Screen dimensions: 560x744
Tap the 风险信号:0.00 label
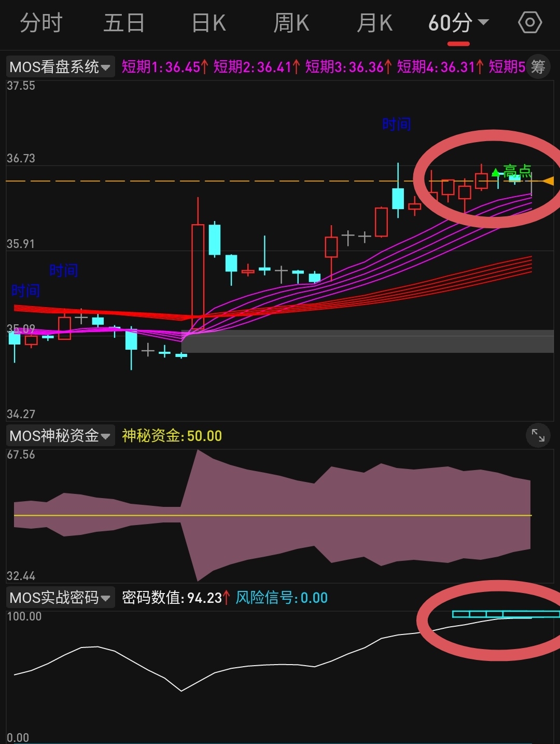tap(282, 598)
